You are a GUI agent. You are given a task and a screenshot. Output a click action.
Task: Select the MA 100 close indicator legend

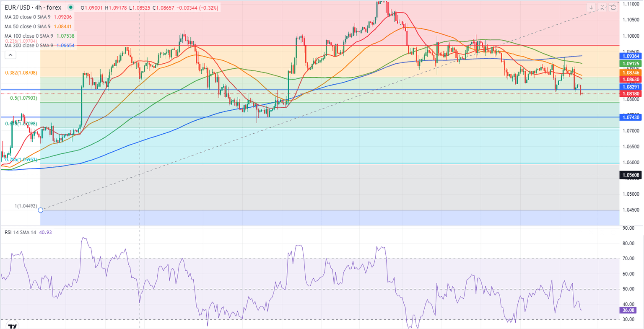pos(29,36)
